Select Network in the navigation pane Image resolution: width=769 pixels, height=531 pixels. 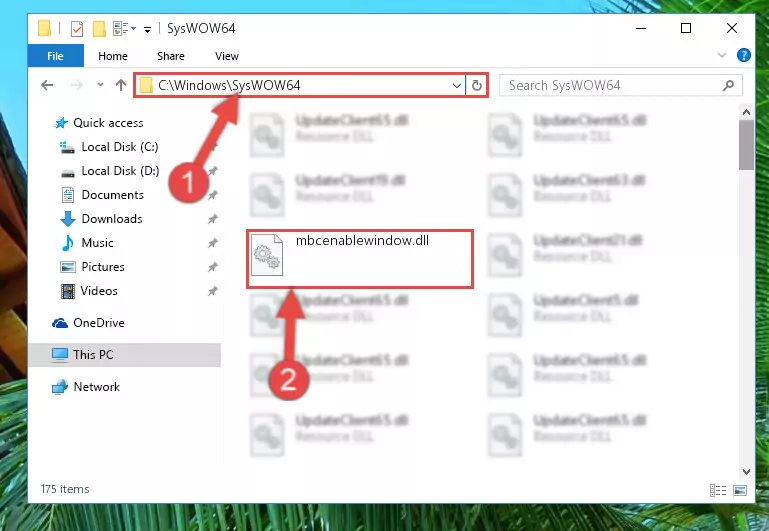coord(96,386)
